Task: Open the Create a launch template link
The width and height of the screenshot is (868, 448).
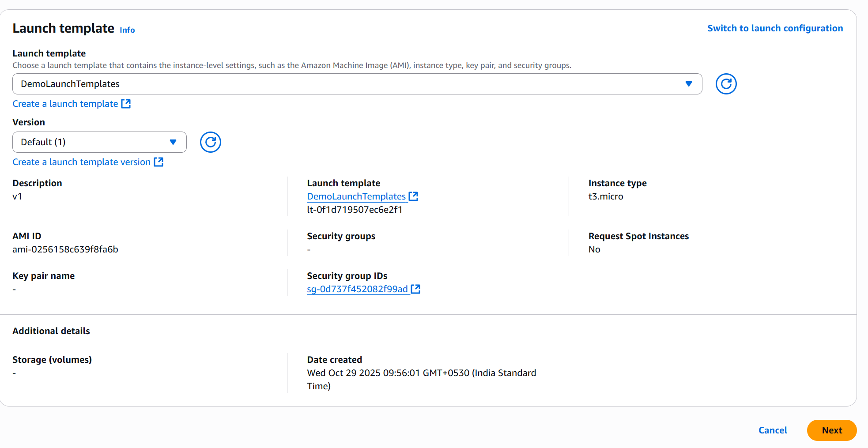Action: (65, 104)
